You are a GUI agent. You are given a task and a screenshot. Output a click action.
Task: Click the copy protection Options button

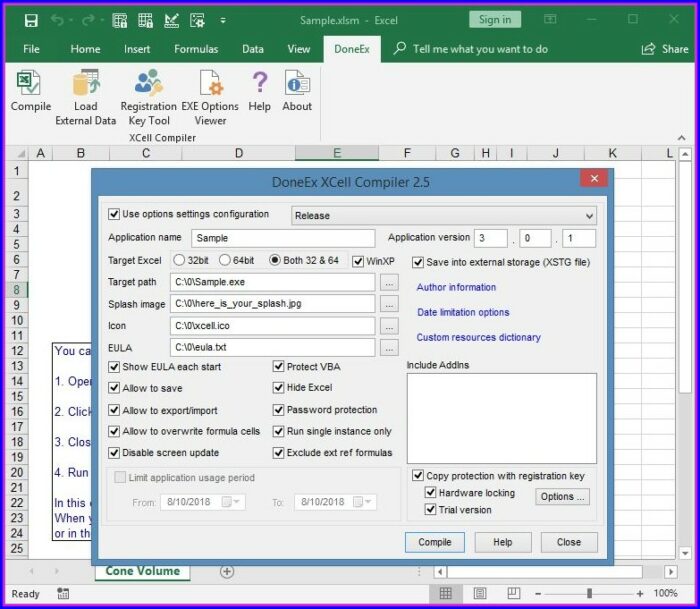tap(562, 496)
